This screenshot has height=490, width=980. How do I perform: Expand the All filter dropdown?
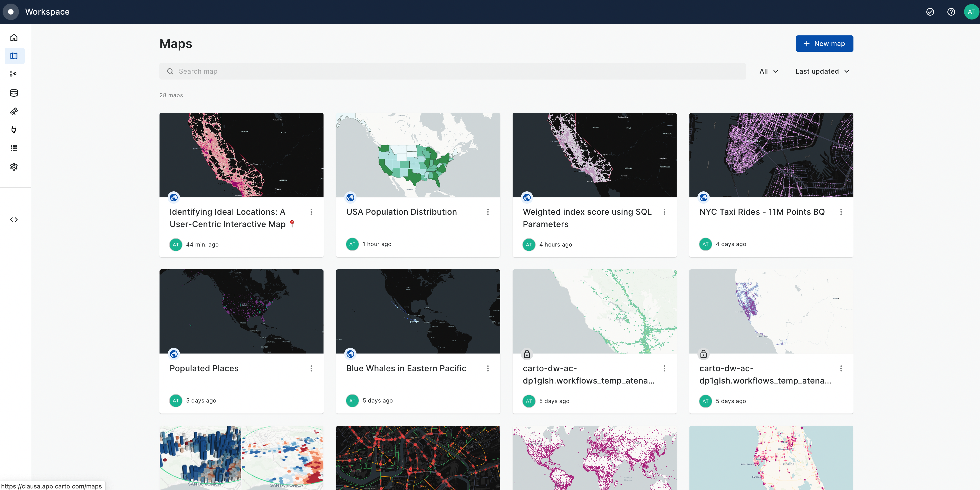(768, 72)
